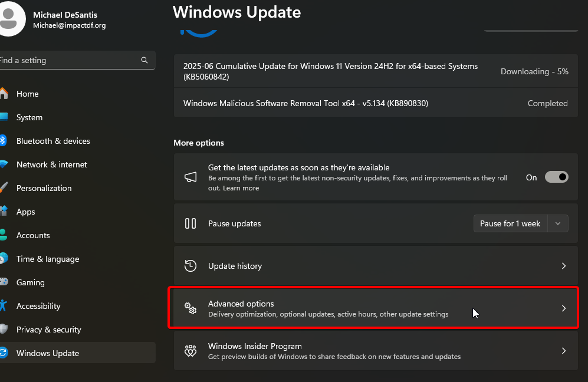Open Home settings page
This screenshot has height=382, width=588.
[27, 94]
